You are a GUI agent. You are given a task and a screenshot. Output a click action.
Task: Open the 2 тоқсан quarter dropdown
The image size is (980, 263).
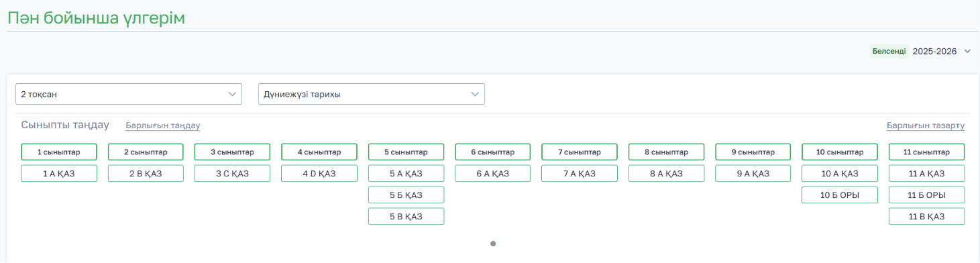coord(129,94)
